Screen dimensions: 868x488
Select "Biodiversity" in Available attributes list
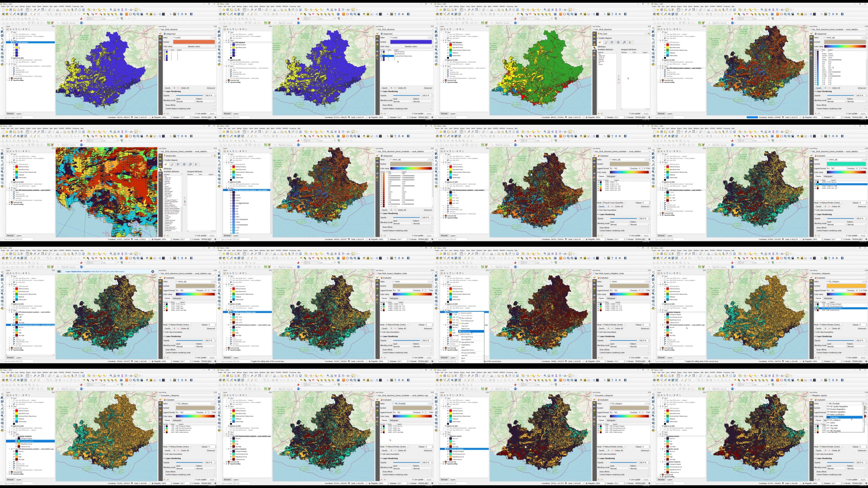click(x=168, y=203)
